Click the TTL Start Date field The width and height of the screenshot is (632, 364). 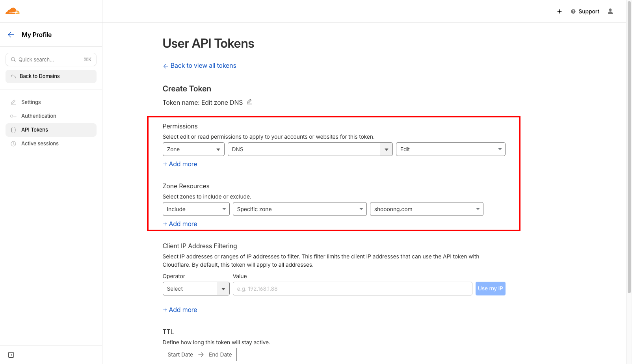pyautogui.click(x=180, y=355)
